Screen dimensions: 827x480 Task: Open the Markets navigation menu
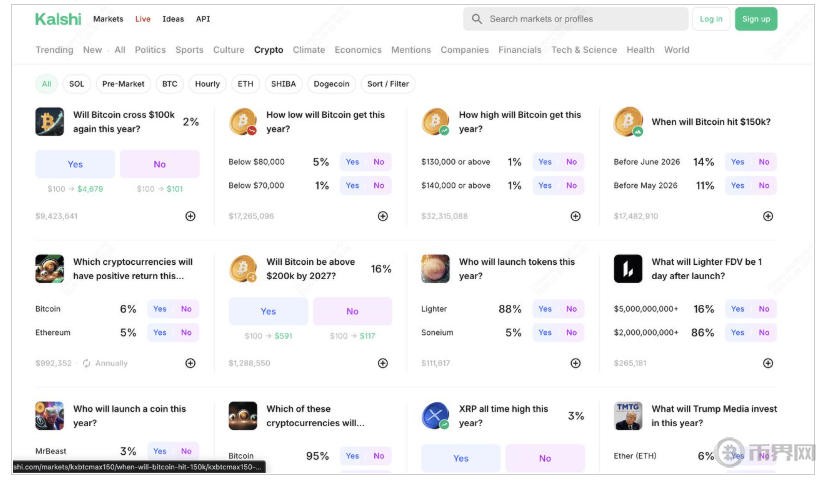click(108, 19)
